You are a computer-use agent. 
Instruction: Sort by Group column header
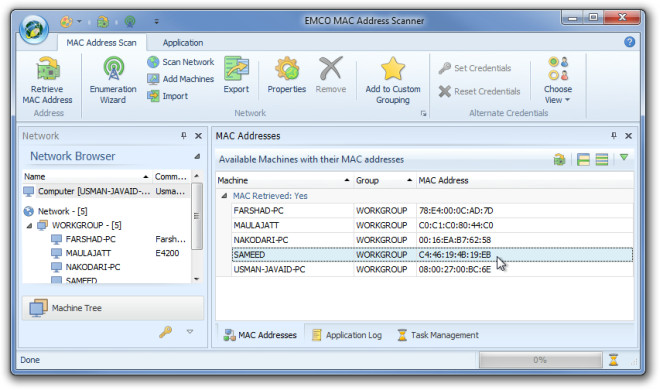385,180
